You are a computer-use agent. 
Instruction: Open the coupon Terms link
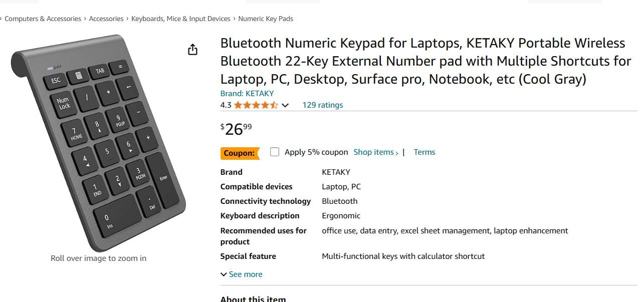424,152
